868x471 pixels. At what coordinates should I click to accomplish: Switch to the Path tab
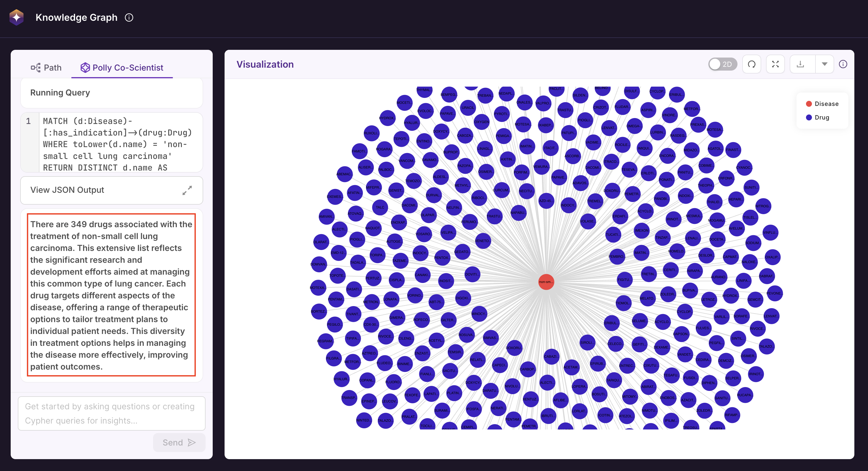tap(46, 68)
